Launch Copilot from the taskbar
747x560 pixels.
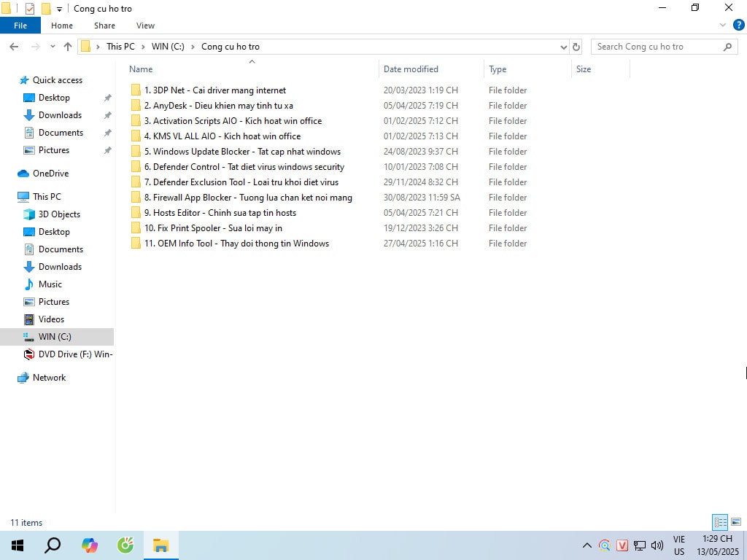90,545
